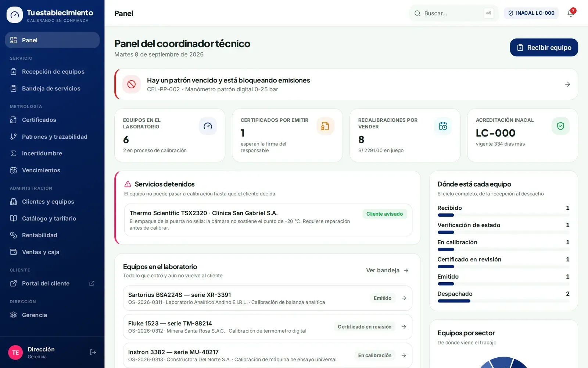Click the Despachado progress bar
588x368 pixels.
click(503, 301)
